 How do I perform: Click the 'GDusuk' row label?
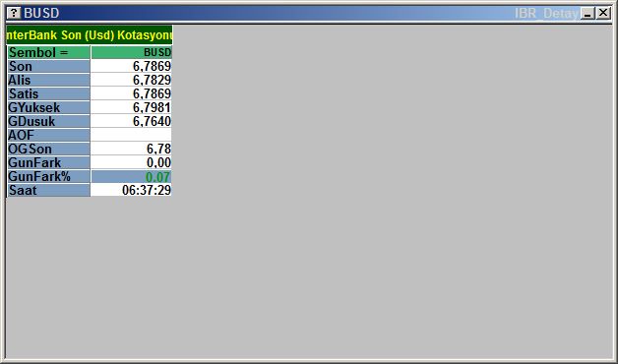click(x=49, y=121)
